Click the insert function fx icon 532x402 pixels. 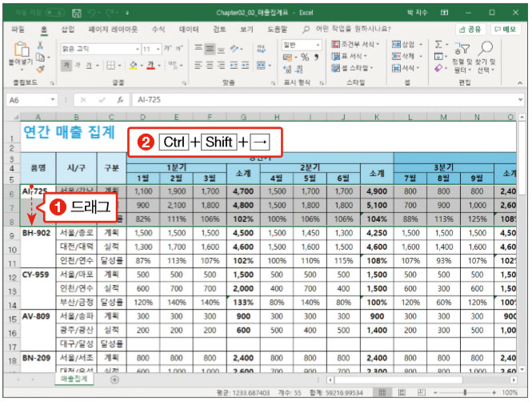point(120,100)
